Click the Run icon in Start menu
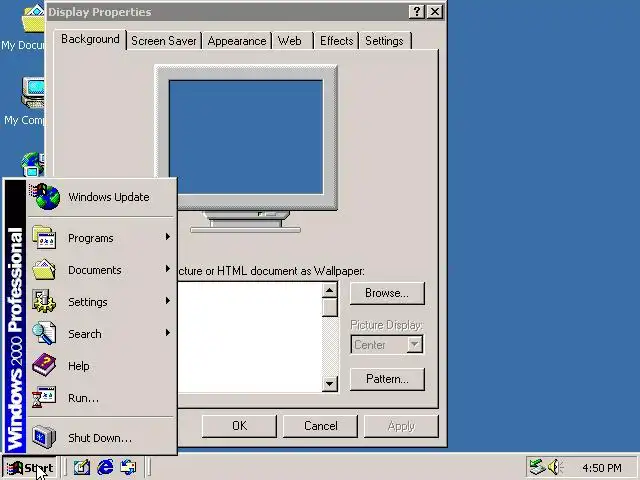Image resolution: width=640 pixels, height=480 pixels. (x=44, y=397)
